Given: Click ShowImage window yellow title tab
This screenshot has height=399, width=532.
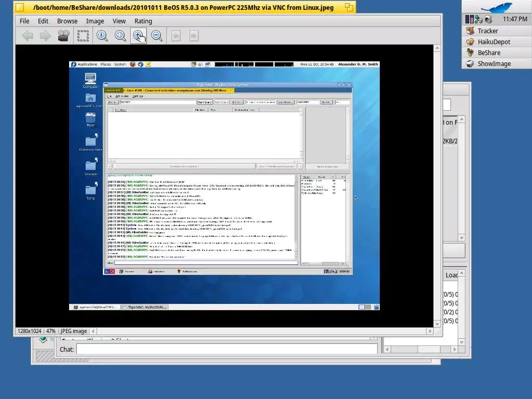Looking at the screenshot, I should pos(183,7).
